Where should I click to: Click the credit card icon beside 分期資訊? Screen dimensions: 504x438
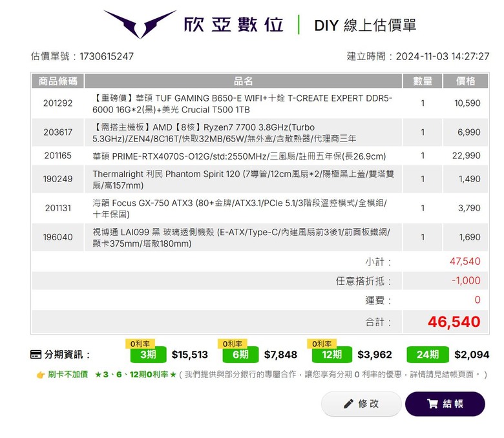click(x=36, y=355)
